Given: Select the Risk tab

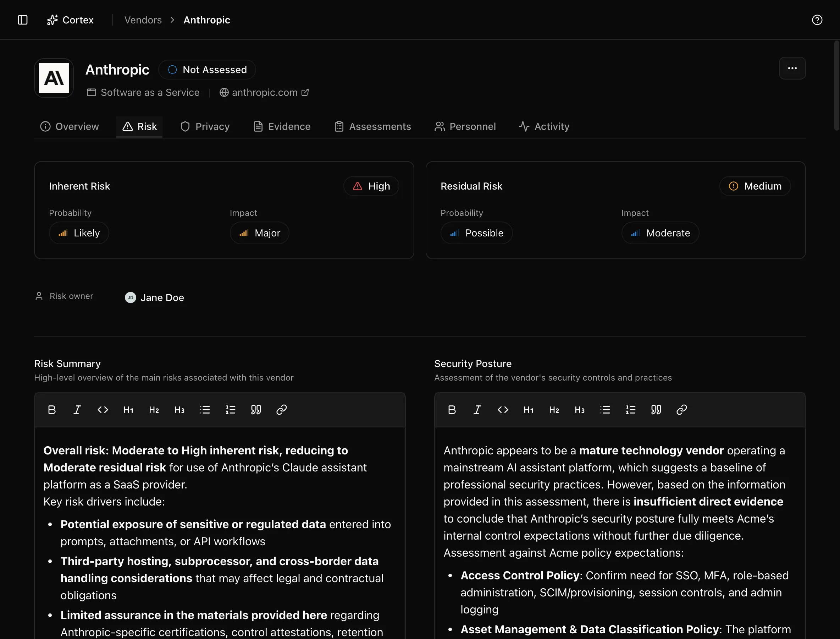Looking at the screenshot, I should tap(139, 126).
